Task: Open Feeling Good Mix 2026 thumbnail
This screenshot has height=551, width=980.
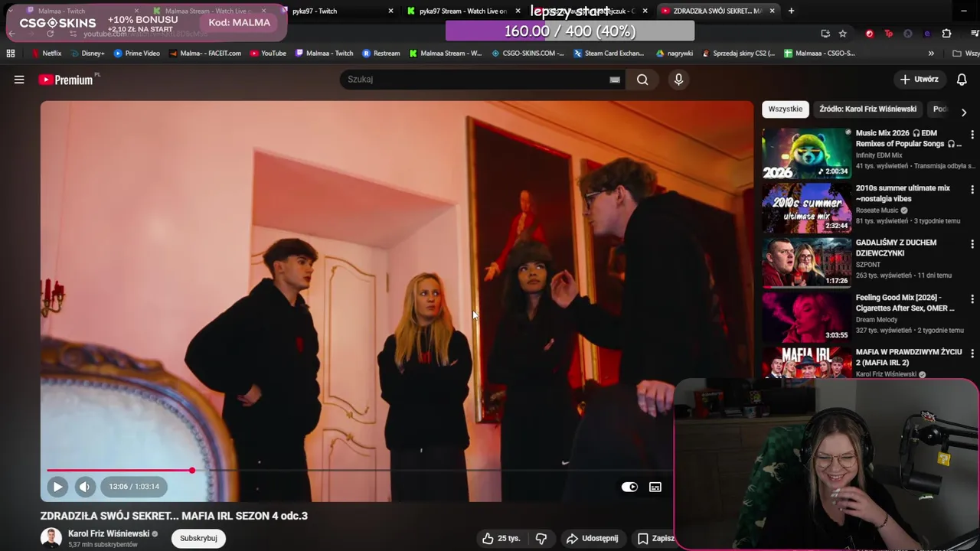Action: tap(806, 317)
